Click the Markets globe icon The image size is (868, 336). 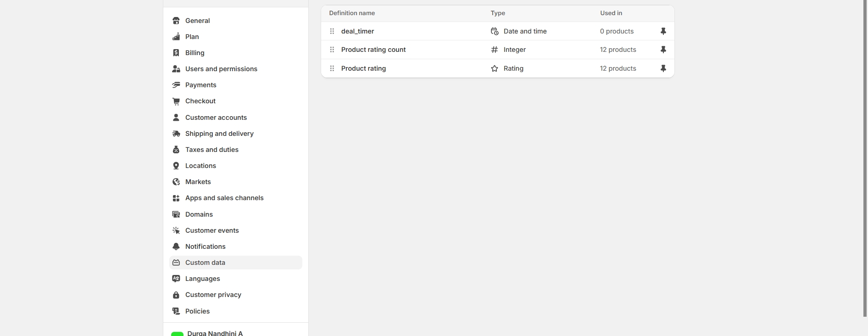176,182
